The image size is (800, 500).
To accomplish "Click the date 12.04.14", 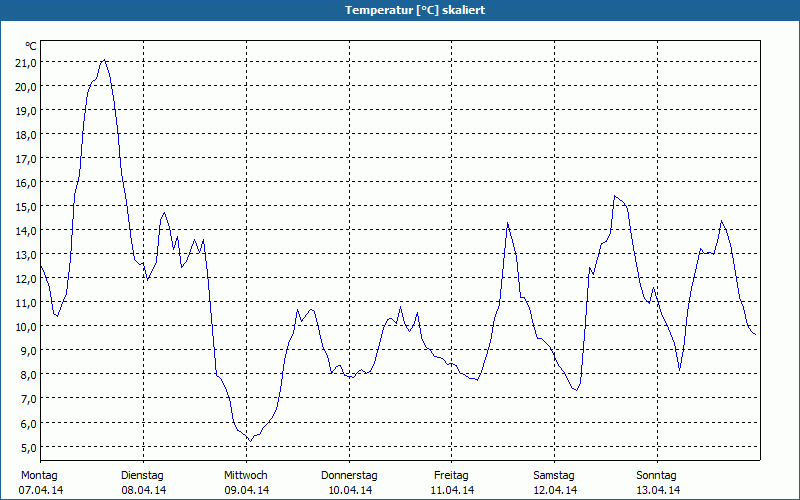I will coord(555,490).
